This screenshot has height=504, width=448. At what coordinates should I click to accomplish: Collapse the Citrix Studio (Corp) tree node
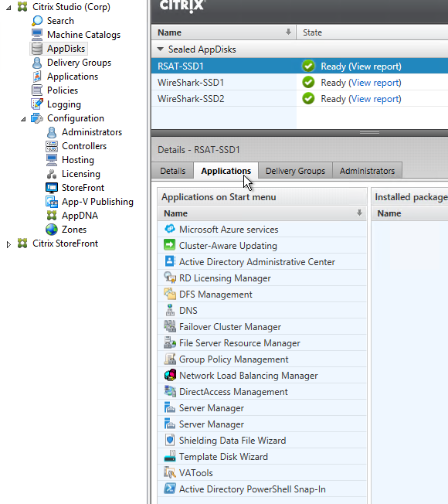(8, 8)
